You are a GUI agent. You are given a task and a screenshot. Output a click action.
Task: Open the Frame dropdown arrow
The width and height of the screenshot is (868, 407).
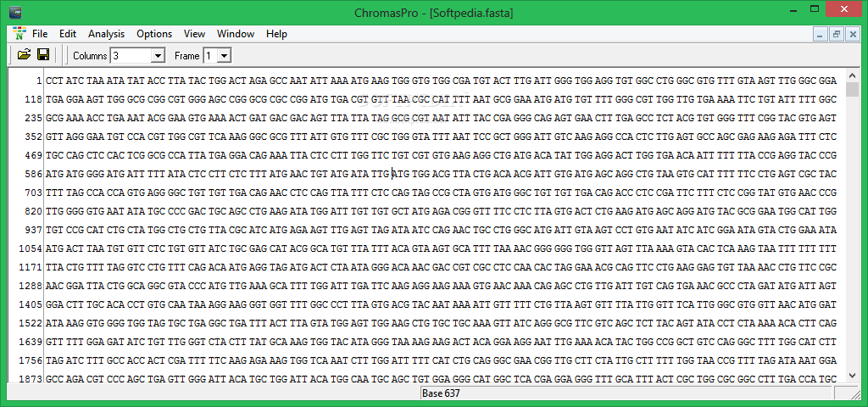click(x=224, y=55)
